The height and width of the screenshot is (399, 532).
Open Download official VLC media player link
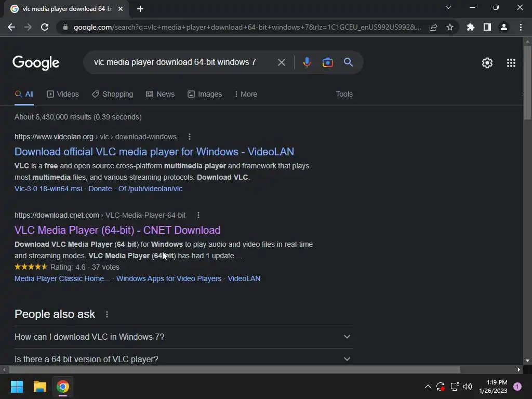[154, 152]
